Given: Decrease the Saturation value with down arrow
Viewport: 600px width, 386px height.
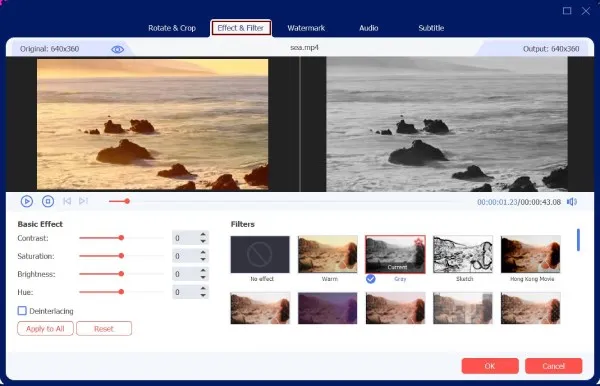Looking at the screenshot, I should (x=203, y=259).
